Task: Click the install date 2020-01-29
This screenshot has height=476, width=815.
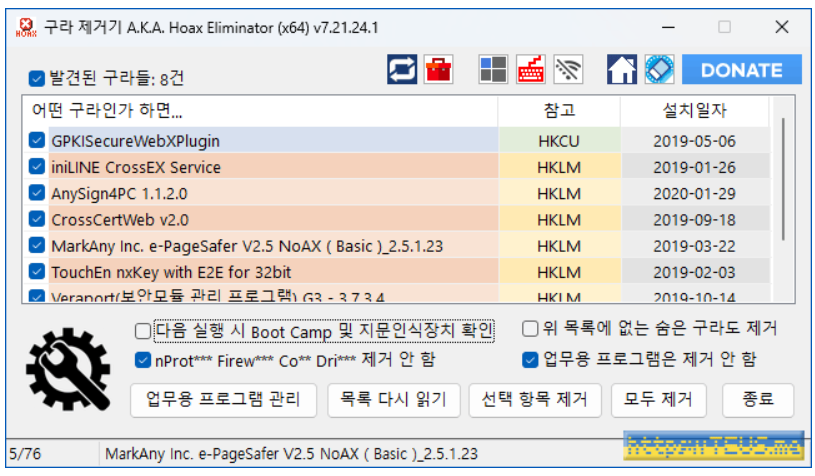Action: pyautogui.click(x=694, y=193)
